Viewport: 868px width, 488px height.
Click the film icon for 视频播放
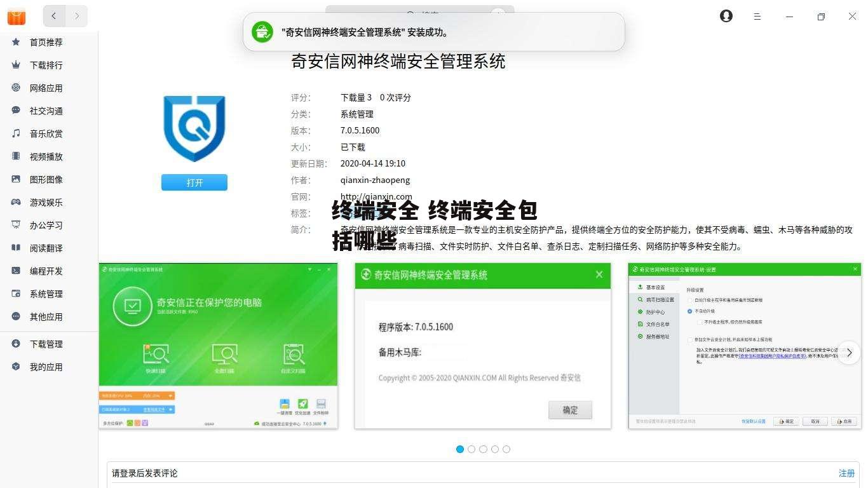[x=16, y=156]
